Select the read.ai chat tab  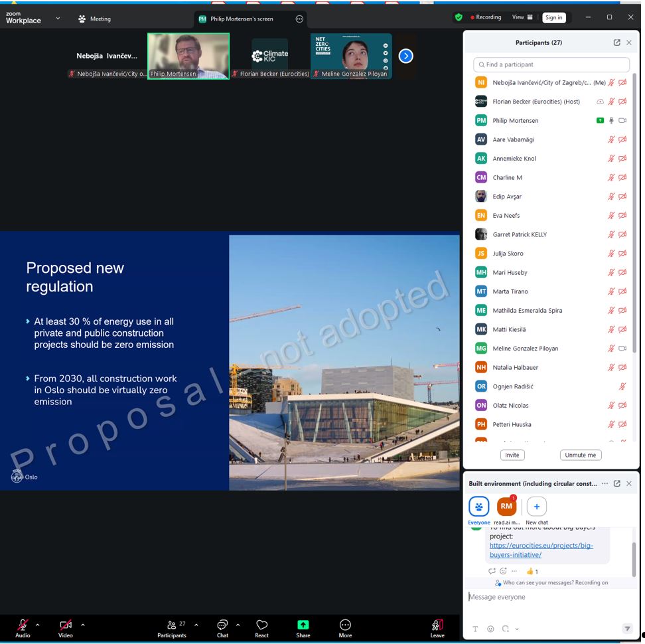(x=506, y=507)
